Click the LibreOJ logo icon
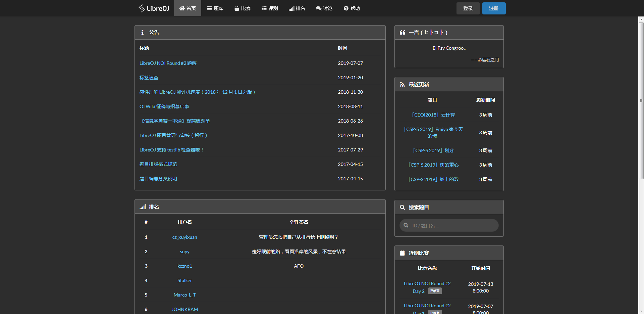The height and width of the screenshot is (314, 644). tap(142, 8)
